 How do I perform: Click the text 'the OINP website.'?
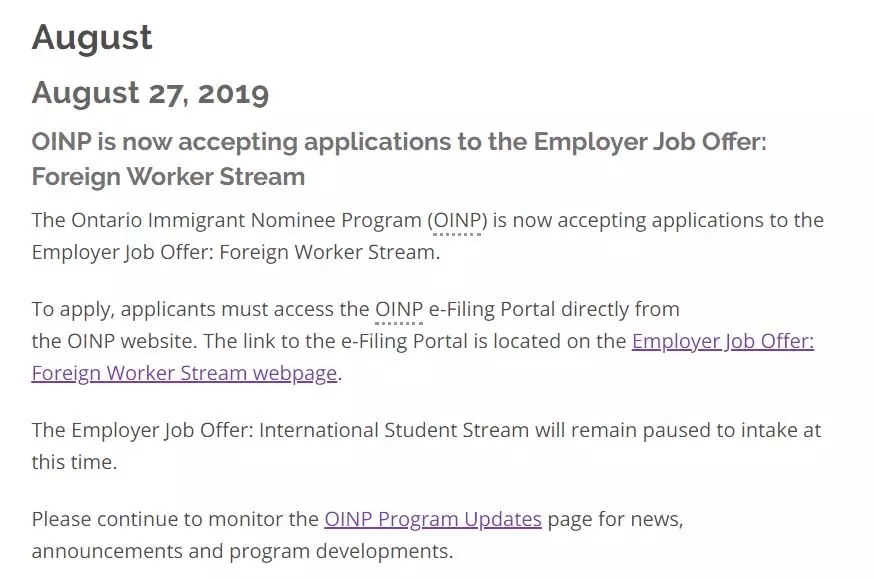tap(115, 341)
